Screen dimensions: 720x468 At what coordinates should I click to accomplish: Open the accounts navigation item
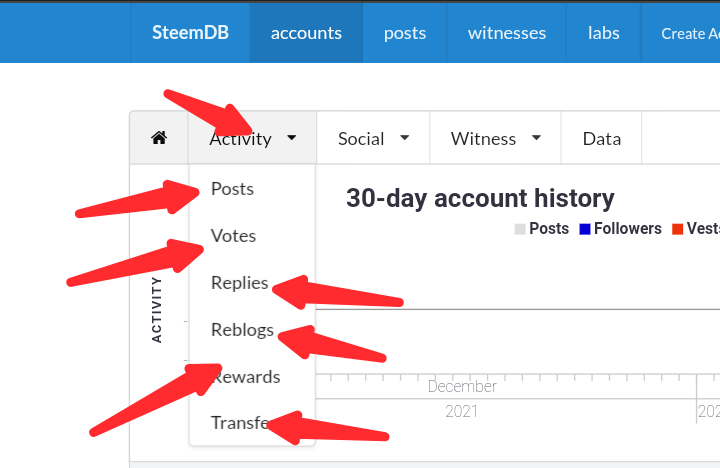(x=306, y=33)
